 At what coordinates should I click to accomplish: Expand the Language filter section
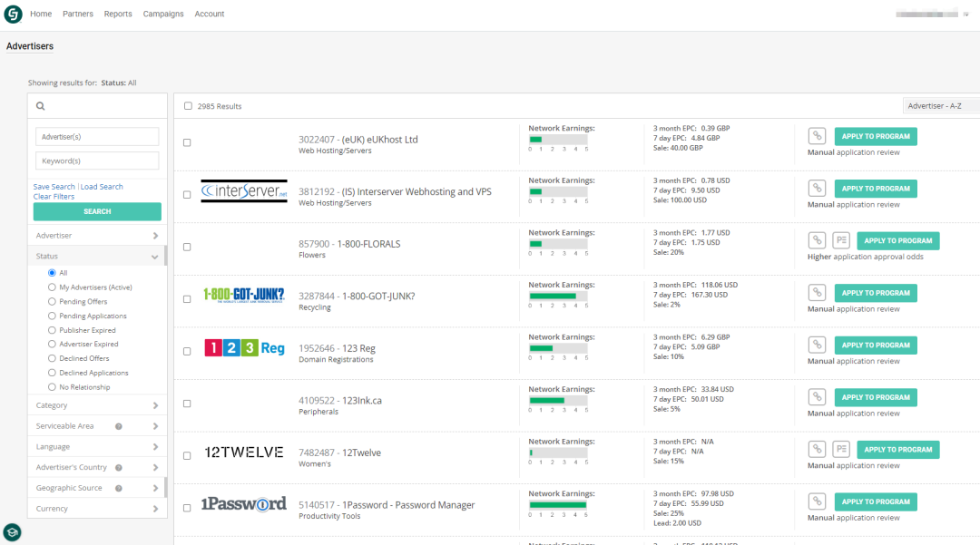point(97,446)
